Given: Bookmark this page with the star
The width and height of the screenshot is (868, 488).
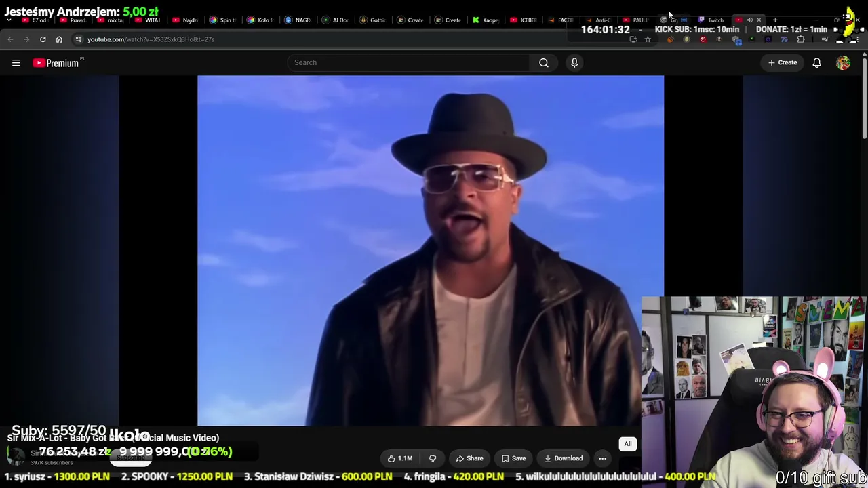Looking at the screenshot, I should coord(648,39).
